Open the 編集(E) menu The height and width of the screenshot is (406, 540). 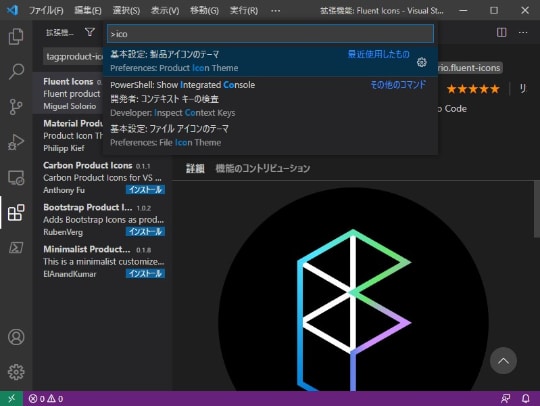[x=88, y=11]
